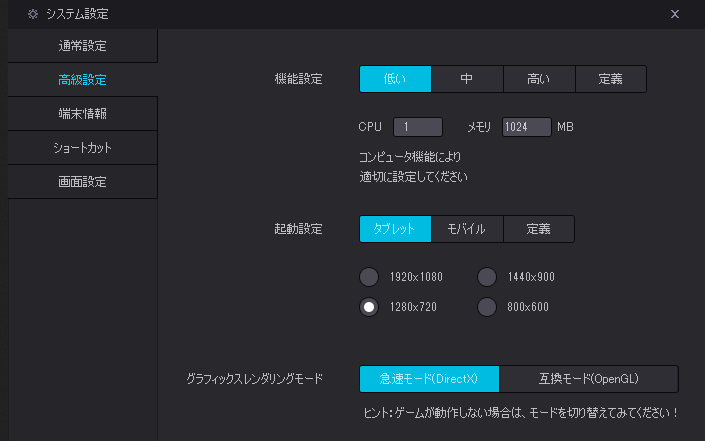This screenshot has height=441, width=705.
Task: Select モバイル startup mode
Action: click(467, 229)
